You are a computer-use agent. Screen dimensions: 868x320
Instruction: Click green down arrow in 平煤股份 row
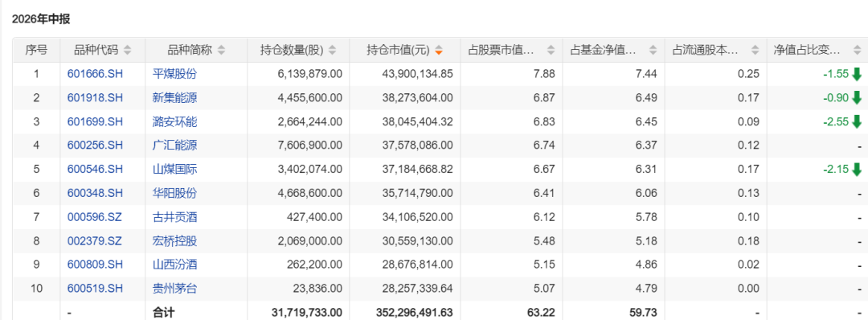(x=857, y=74)
